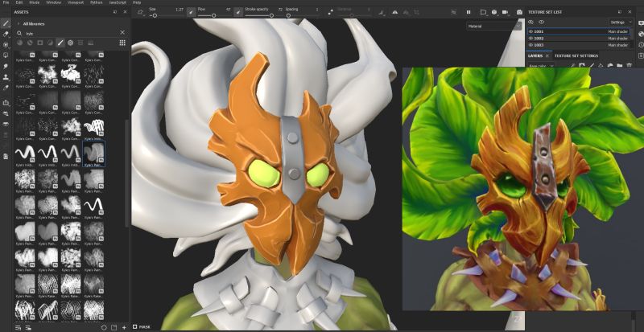This screenshot has width=644, height=332.
Task: Open the Mode menu
Action: (35, 2)
